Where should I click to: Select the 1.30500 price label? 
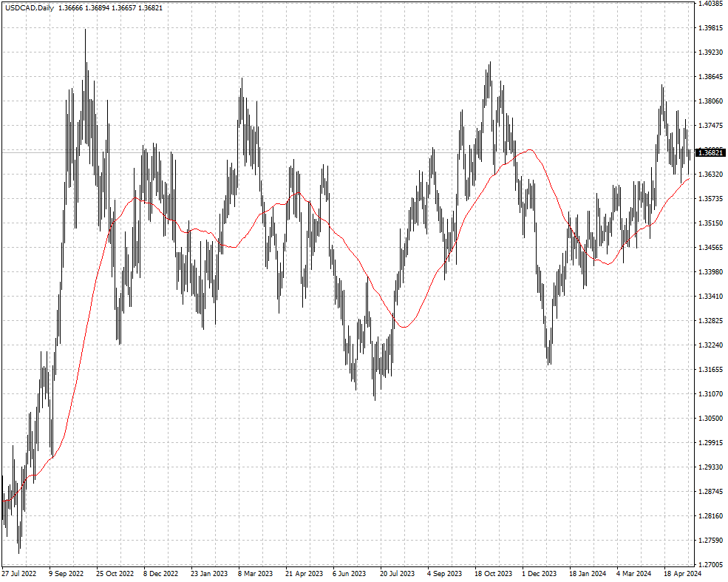pos(710,418)
